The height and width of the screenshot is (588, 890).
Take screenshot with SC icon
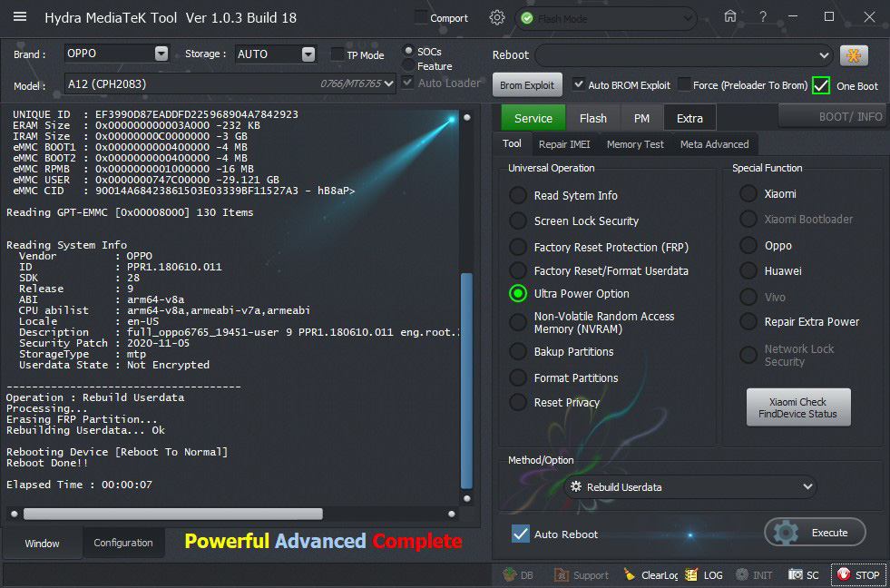pos(803,575)
